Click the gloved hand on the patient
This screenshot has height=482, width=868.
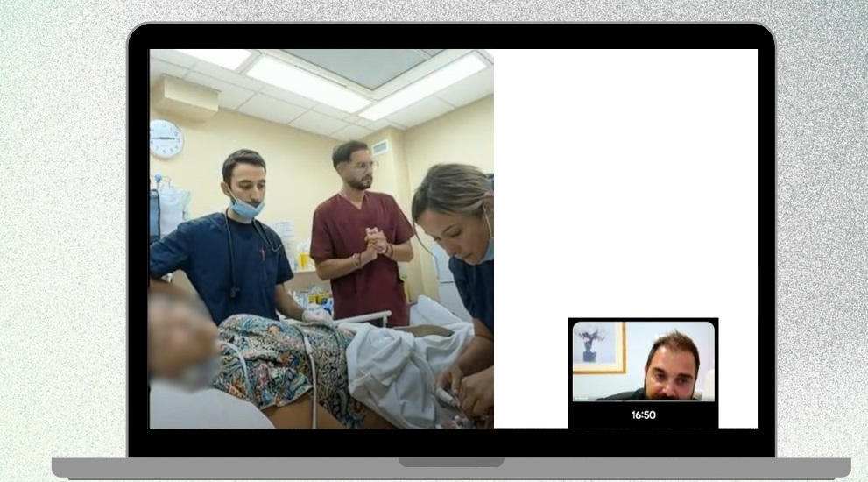(x=314, y=315)
